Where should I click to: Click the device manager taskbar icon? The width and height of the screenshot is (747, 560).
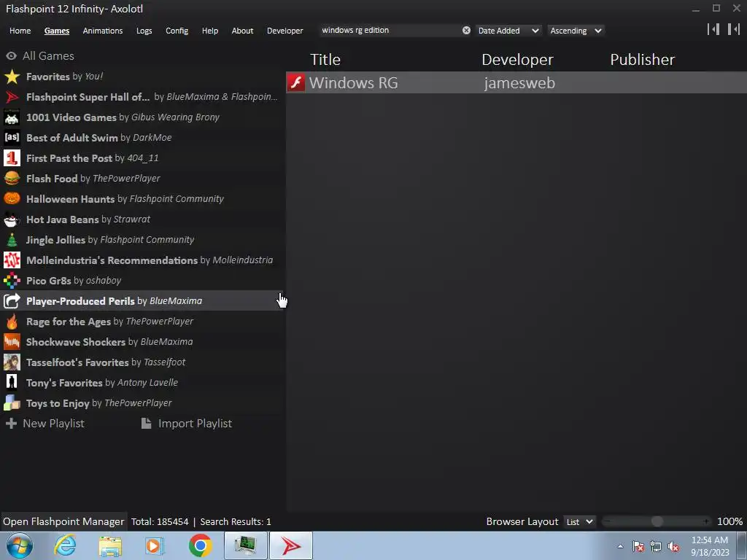(245, 545)
